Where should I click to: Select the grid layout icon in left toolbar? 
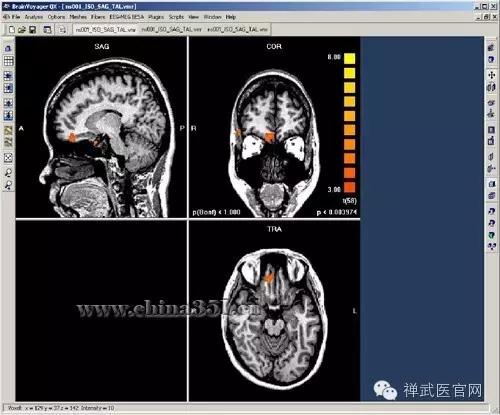click(x=8, y=61)
